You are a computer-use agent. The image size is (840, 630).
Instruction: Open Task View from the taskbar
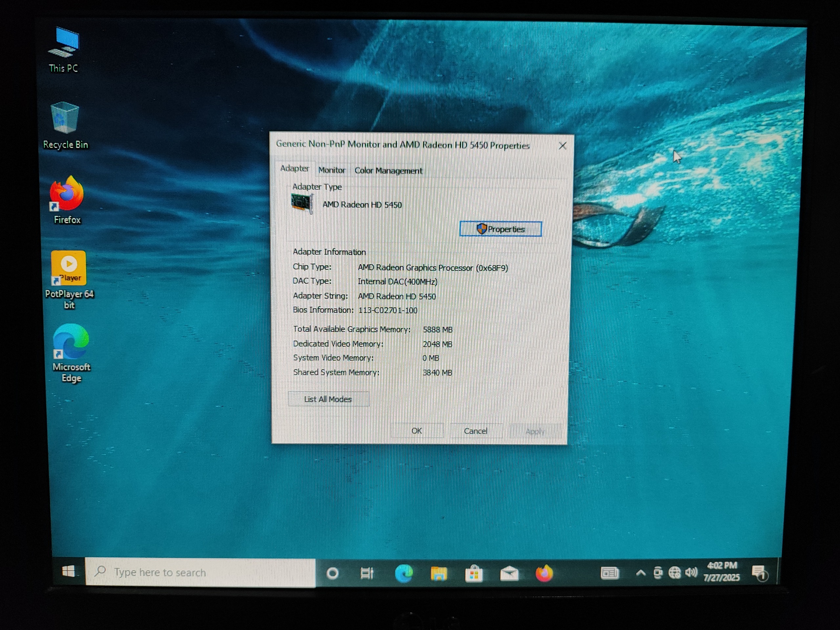[x=367, y=573]
